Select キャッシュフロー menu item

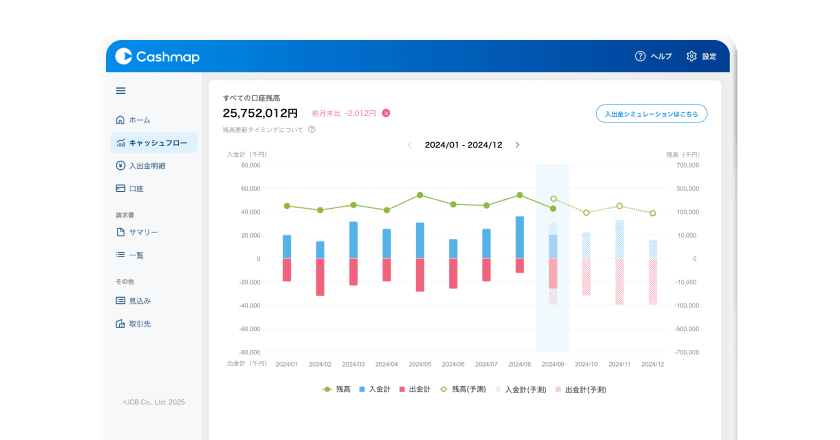(154, 143)
